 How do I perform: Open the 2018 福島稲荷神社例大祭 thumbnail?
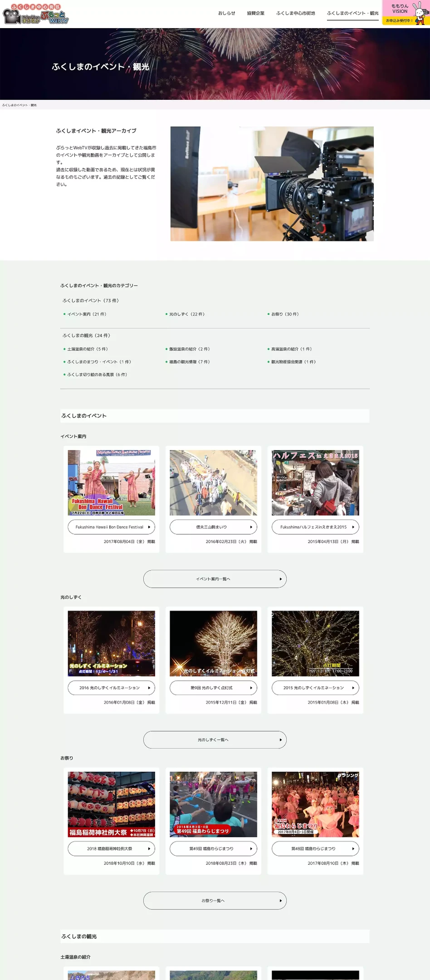111,804
